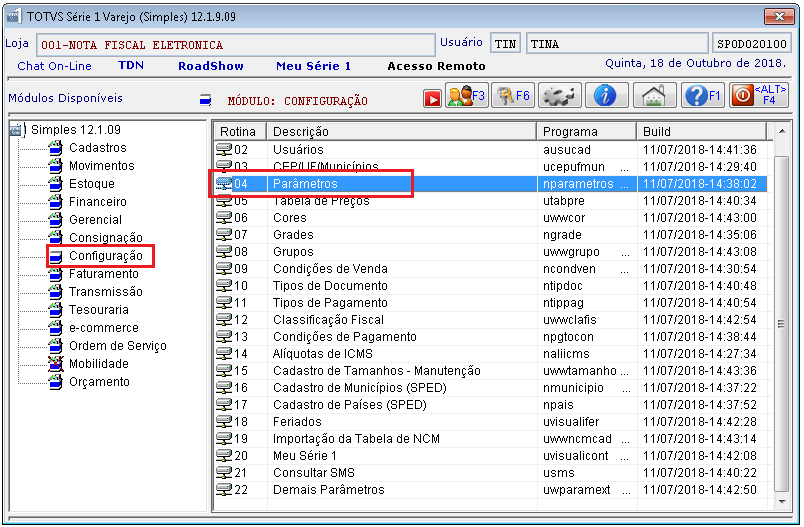
Task: Open the Tesouraria module
Action: 98,310
